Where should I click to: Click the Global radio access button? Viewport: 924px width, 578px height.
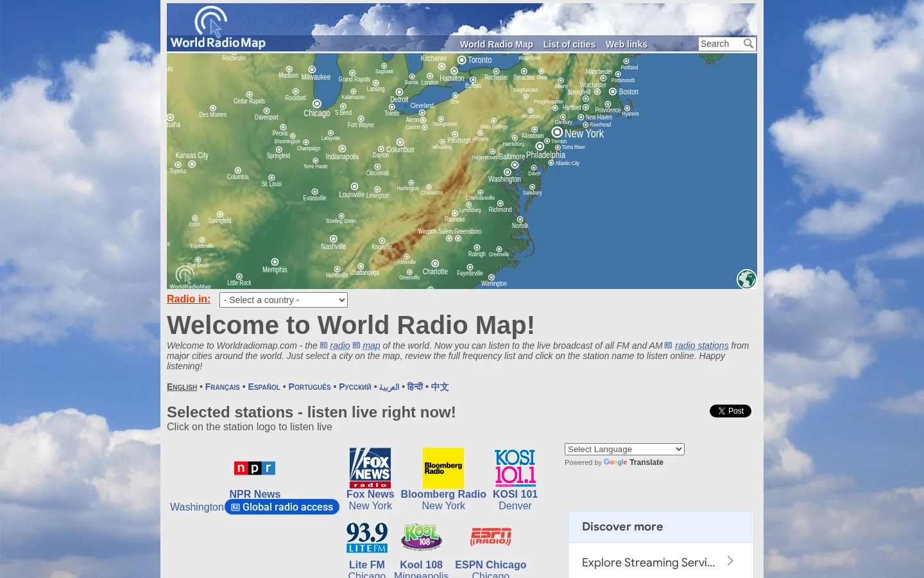point(282,507)
